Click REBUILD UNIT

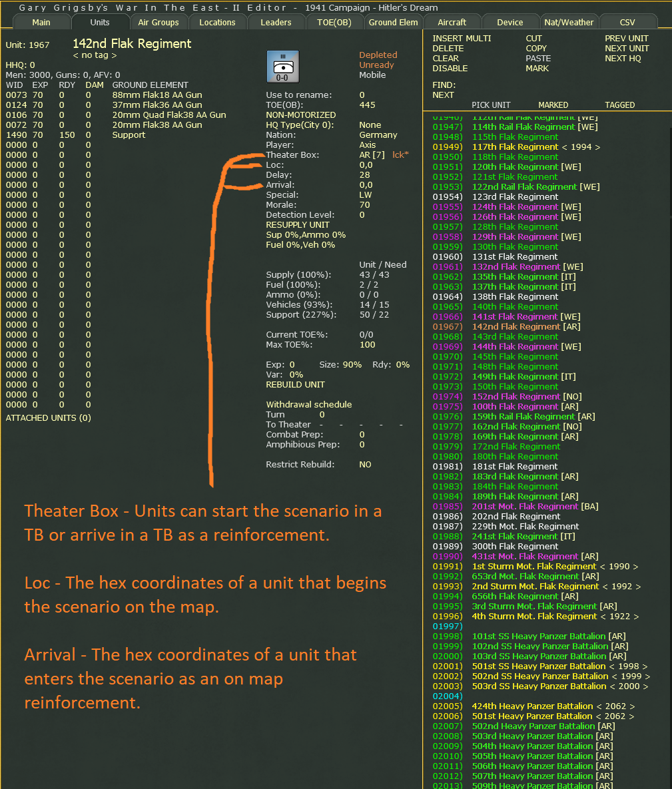click(x=295, y=384)
